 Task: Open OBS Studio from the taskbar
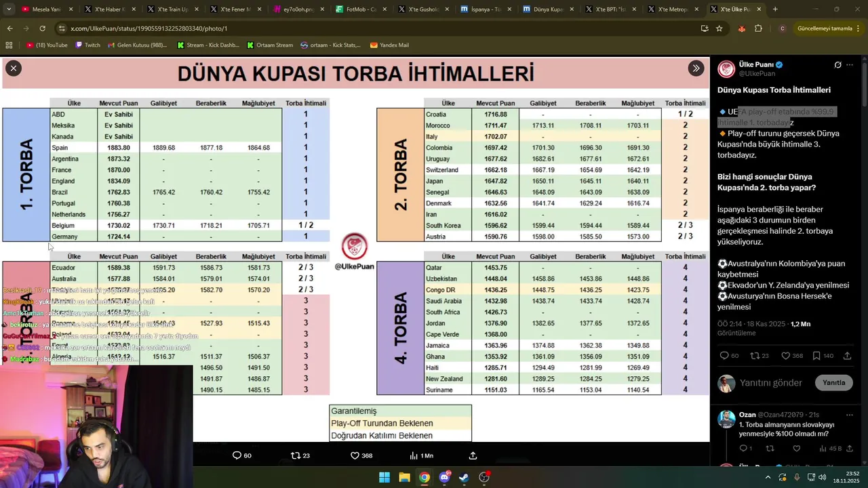[x=484, y=477]
